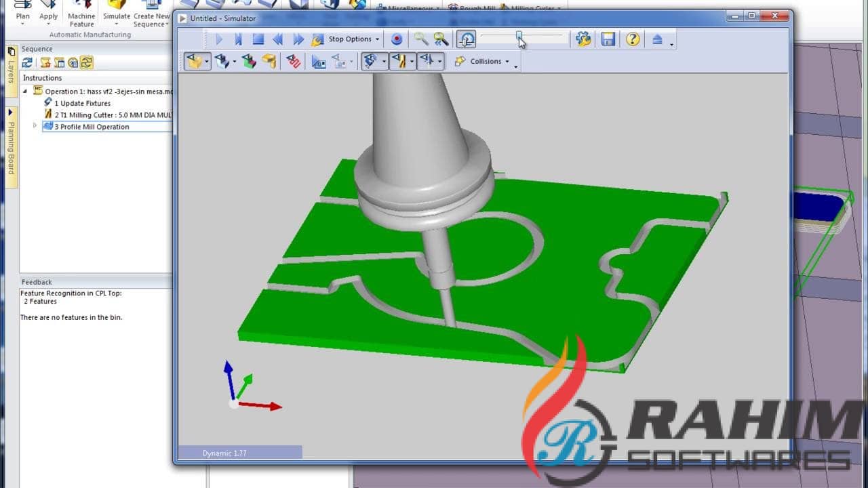Collapse the Operation 1 tree node

(x=26, y=91)
